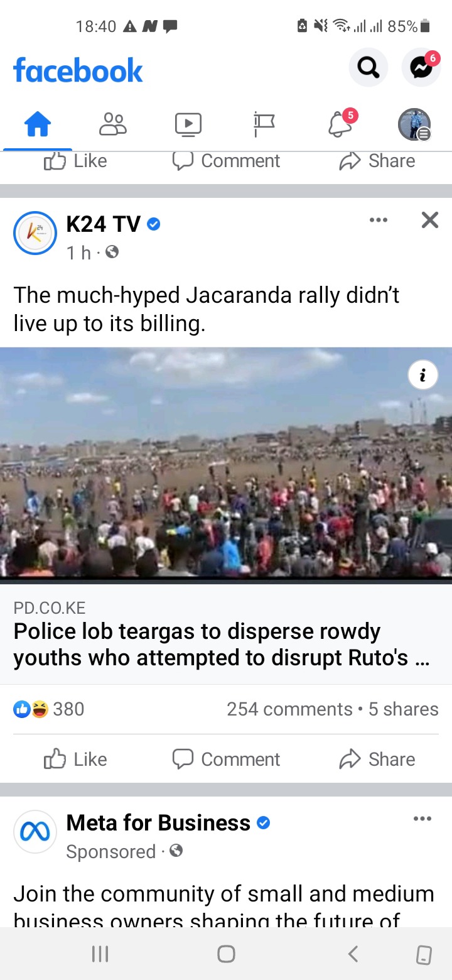Switch to Watch video tab

tap(188, 124)
